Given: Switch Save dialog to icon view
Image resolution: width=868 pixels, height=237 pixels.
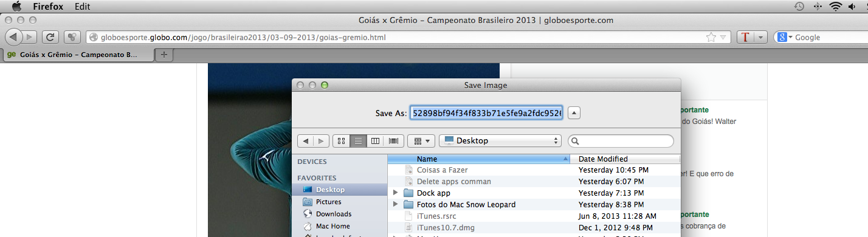Looking at the screenshot, I should pyautogui.click(x=342, y=140).
